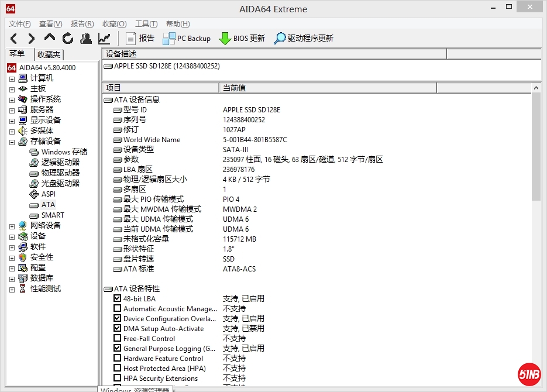Viewport: 547px width, 392px height.
Task: Toggle the Free-Fall Control checkbox
Action: (118, 338)
